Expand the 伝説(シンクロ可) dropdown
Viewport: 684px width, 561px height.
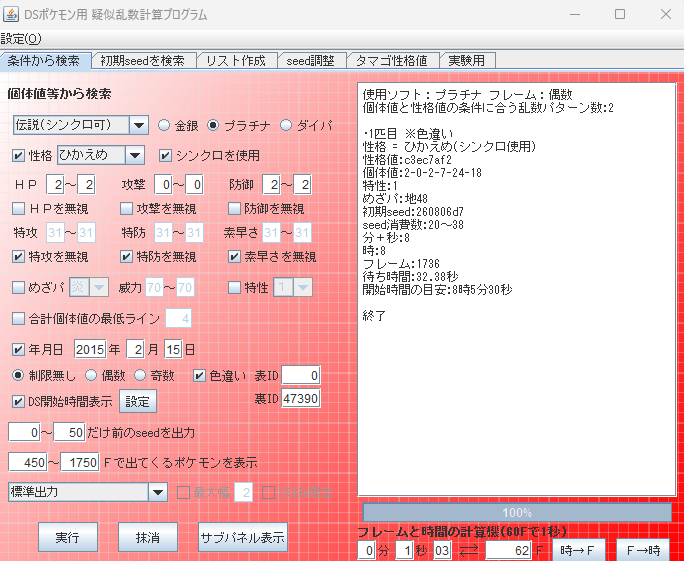[139, 126]
